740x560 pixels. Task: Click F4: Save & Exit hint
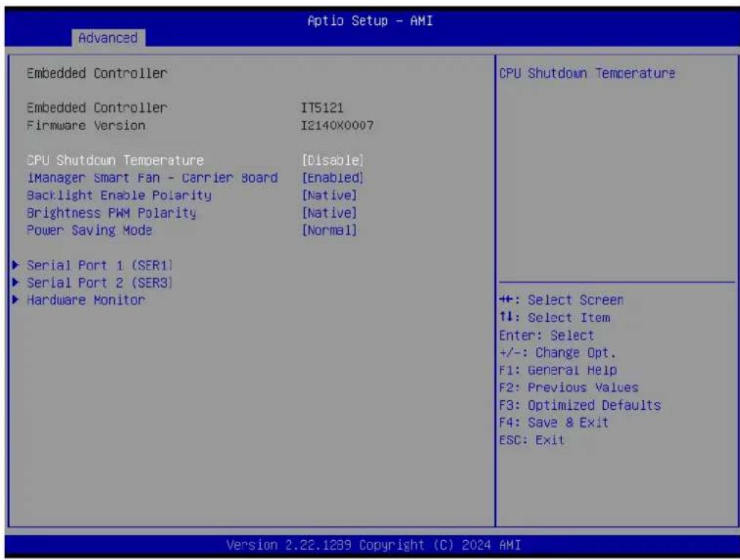click(x=554, y=423)
